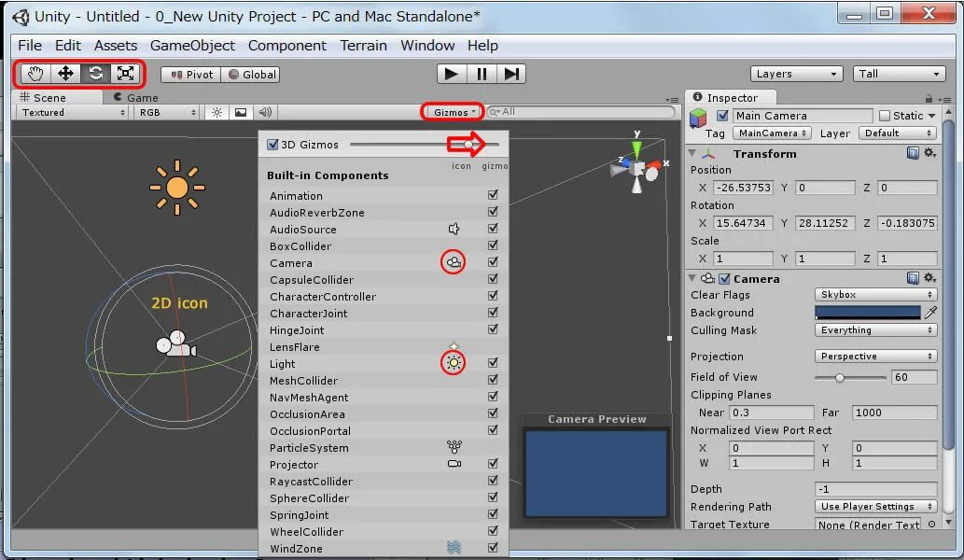964x560 pixels.
Task: Open Clear Flags Skybox dropdown
Action: coord(875,294)
